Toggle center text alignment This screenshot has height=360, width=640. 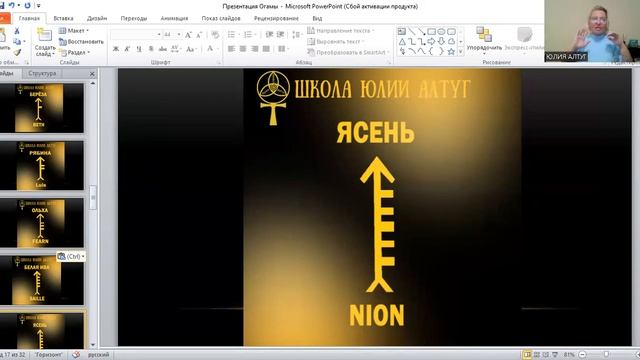243,49
